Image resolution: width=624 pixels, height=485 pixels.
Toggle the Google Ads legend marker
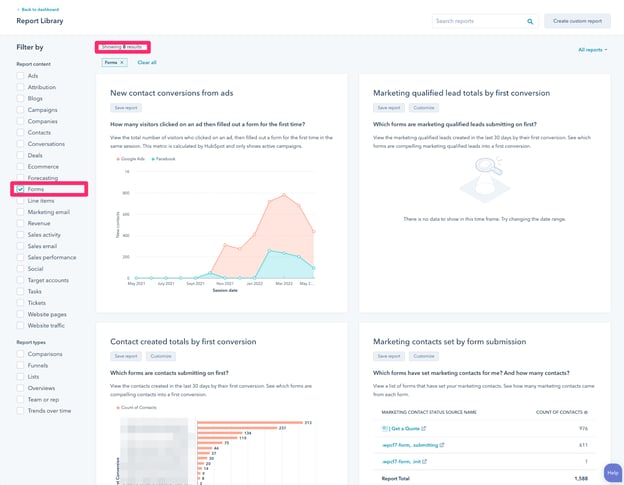point(120,158)
